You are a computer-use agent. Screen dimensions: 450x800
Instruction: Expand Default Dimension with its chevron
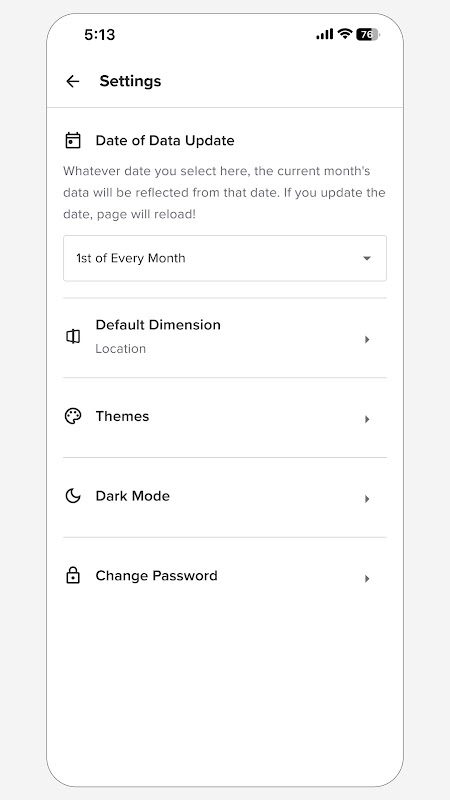coord(367,340)
